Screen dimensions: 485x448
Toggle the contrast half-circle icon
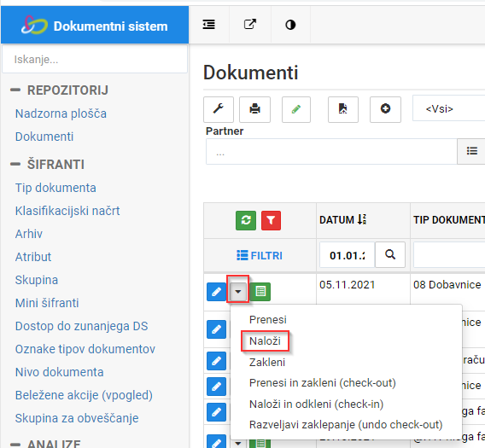290,25
